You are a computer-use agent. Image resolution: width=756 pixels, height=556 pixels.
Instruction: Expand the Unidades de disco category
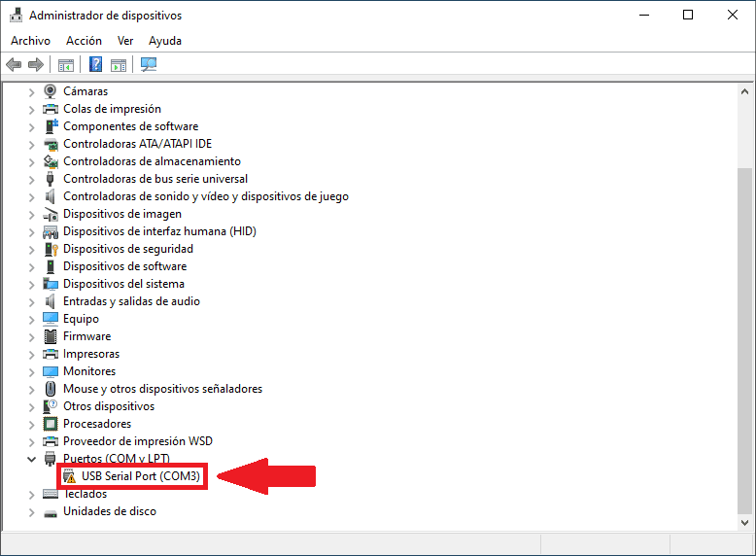click(x=31, y=511)
